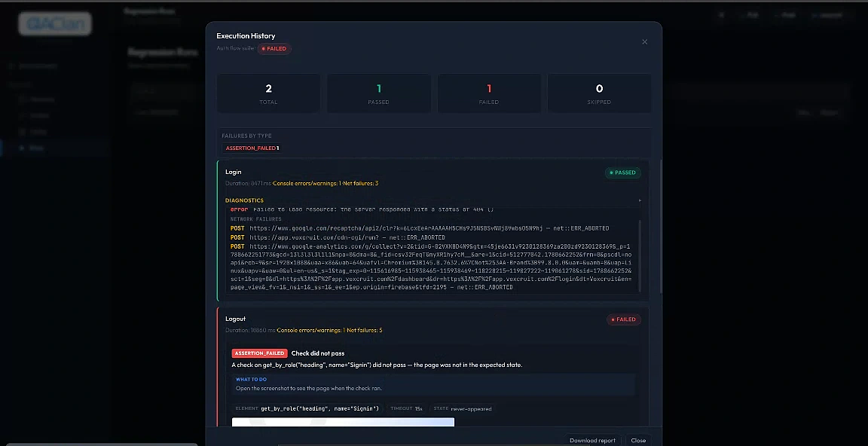The width and height of the screenshot is (868, 446).
Task: Click the Close button at dialog bottom
Action: tap(638, 441)
